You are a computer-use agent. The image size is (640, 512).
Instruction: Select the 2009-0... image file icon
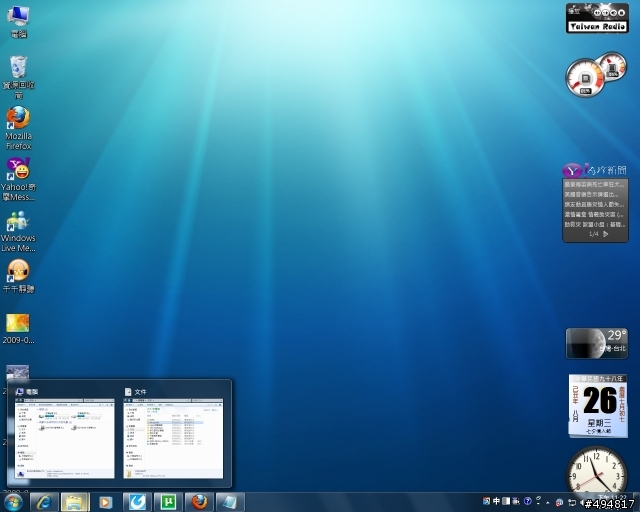(x=18, y=329)
